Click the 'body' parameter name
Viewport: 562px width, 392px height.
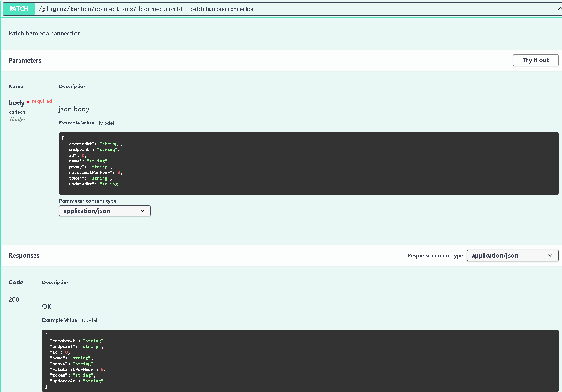click(17, 103)
